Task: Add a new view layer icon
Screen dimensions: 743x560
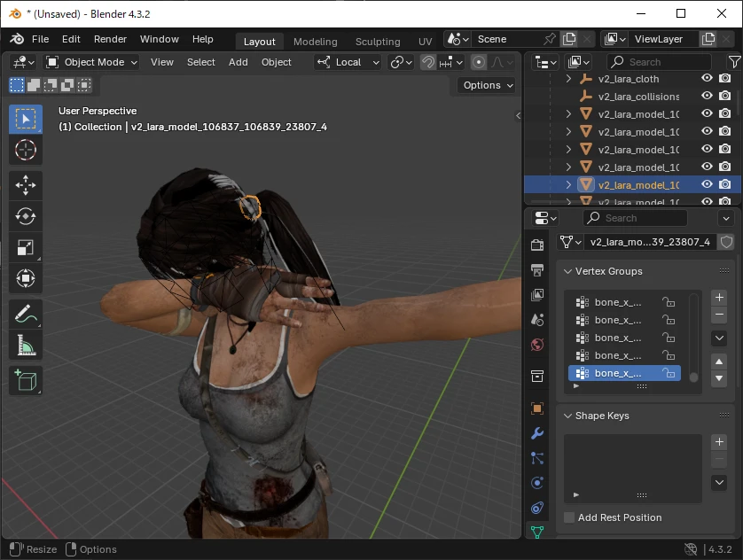Action: click(708, 39)
